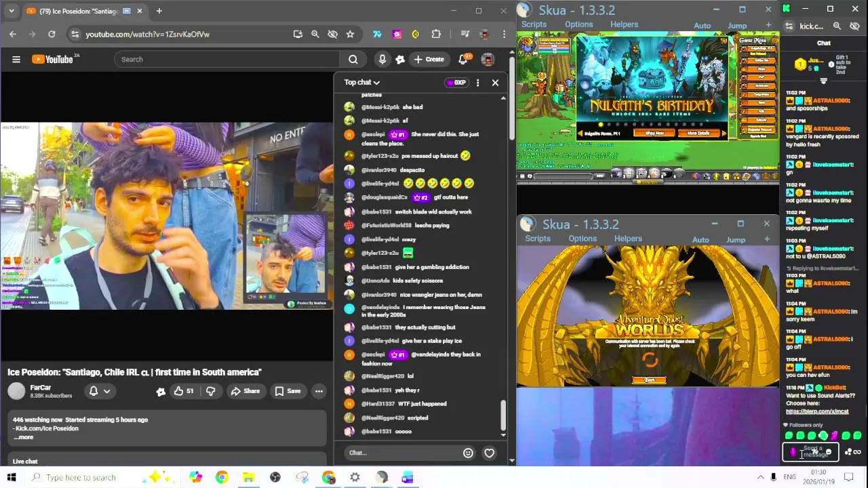Click Jump in upper Skua window

(x=737, y=26)
